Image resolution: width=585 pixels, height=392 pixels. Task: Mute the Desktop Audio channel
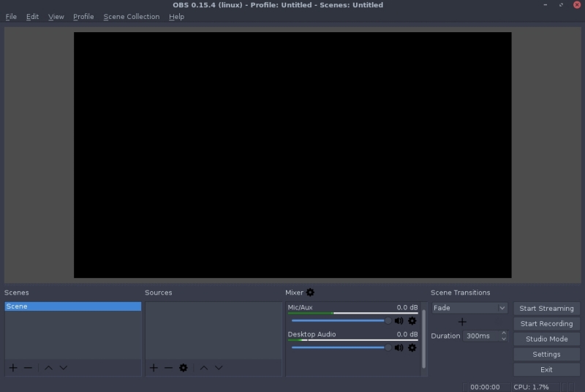coord(399,347)
